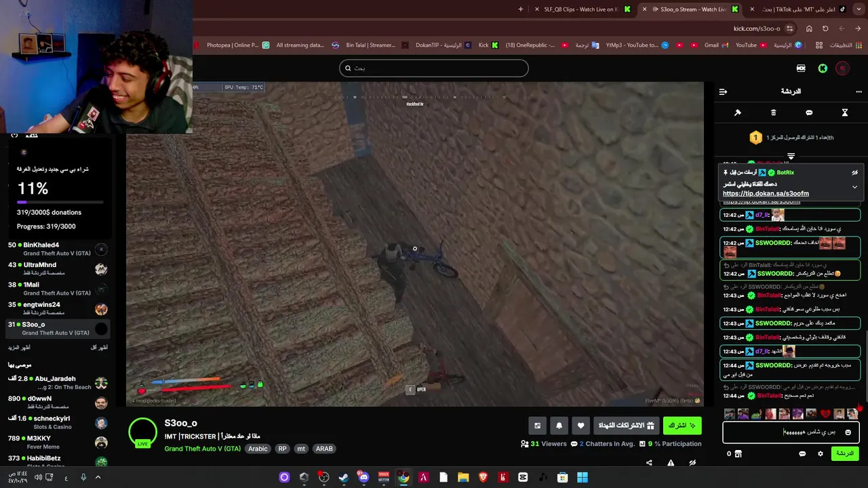Click into the chat message input field
The height and width of the screenshot is (488, 868).
(791, 432)
